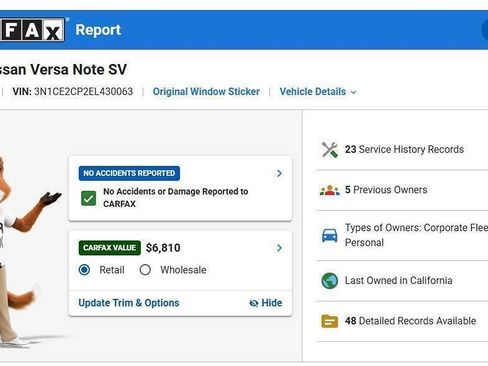Viewport: 488px width, 366px height.
Task: Click the green checkmark no-accidents icon
Action: click(88, 198)
